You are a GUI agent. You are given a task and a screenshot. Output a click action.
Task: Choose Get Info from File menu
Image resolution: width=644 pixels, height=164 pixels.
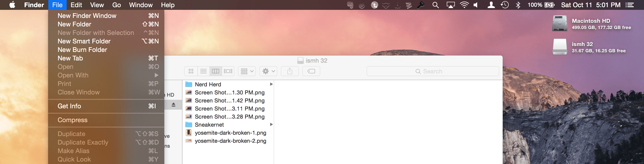tap(106, 106)
